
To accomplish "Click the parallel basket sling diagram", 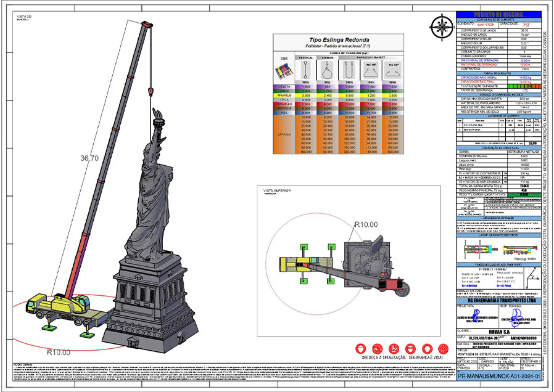I will pyautogui.click(x=349, y=70).
